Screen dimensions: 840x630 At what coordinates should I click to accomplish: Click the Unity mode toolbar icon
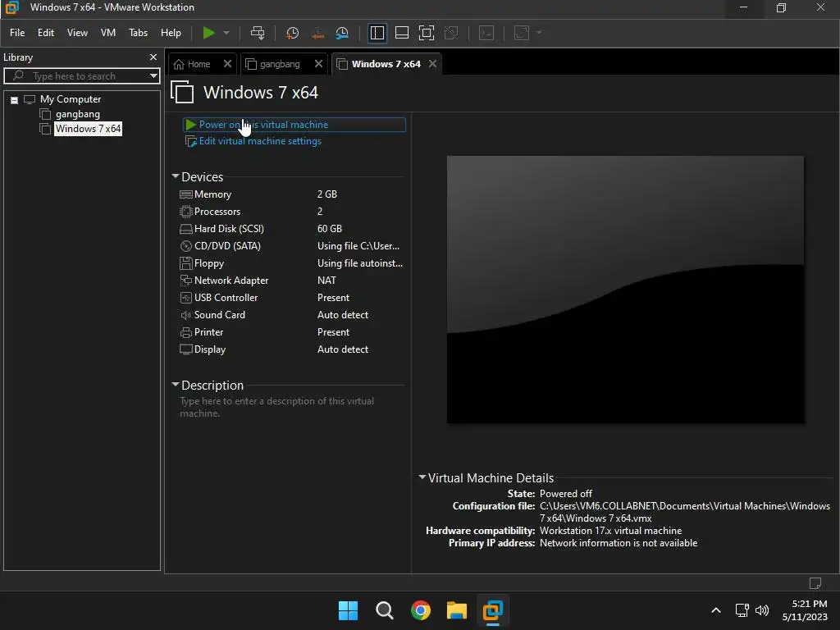[451, 33]
